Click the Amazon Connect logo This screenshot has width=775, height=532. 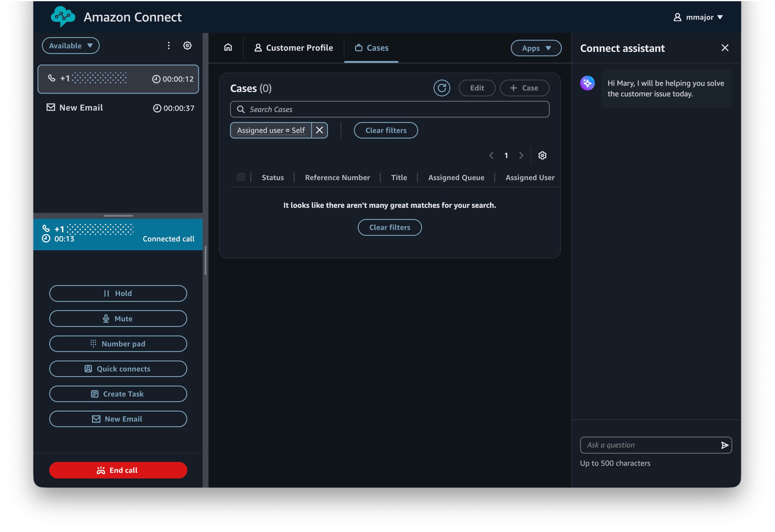[62, 16]
